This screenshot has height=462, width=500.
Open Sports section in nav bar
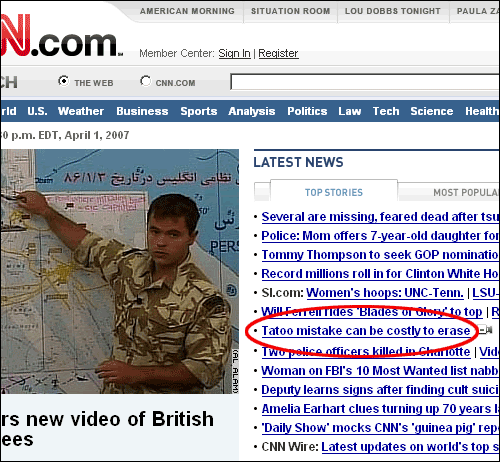199,111
